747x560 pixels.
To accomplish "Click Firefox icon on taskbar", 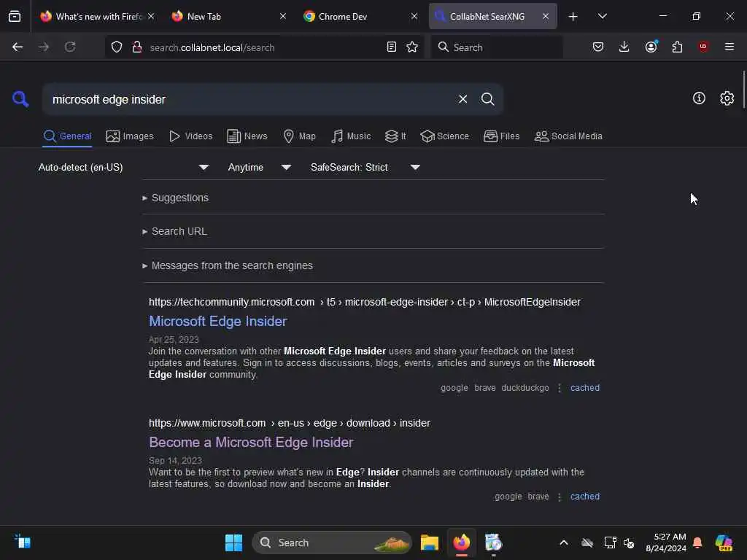I will pos(461,542).
